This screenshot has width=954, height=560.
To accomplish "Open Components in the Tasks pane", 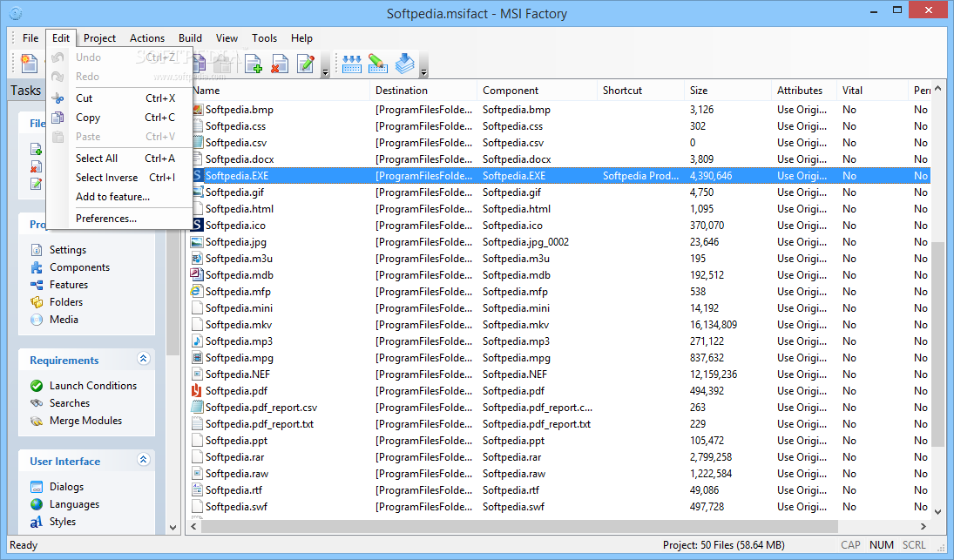I will pyautogui.click(x=79, y=267).
